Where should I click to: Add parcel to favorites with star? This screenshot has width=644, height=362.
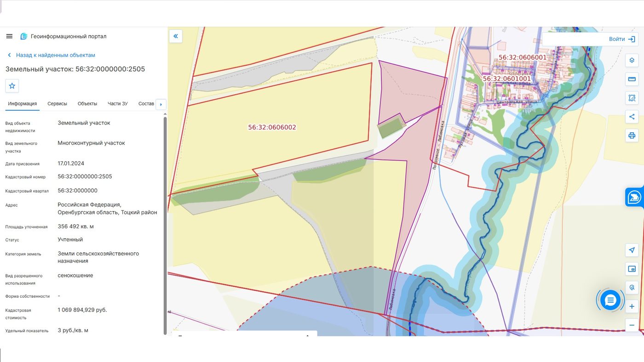(12, 85)
